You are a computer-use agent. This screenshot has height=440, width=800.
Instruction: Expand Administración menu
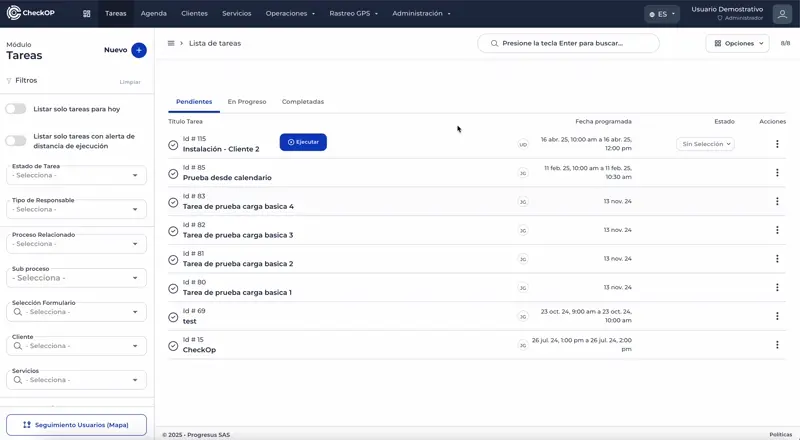421,14
